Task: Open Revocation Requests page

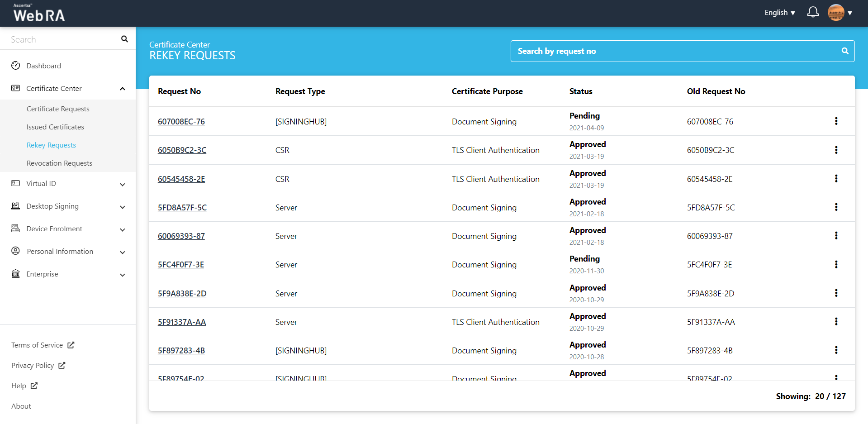Action: click(x=59, y=163)
